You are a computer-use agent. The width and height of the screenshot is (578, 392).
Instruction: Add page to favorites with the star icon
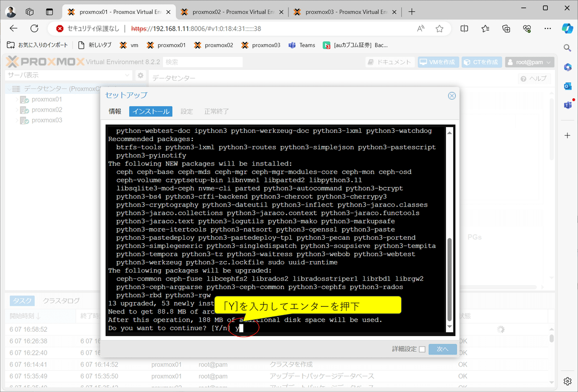pyautogui.click(x=439, y=28)
